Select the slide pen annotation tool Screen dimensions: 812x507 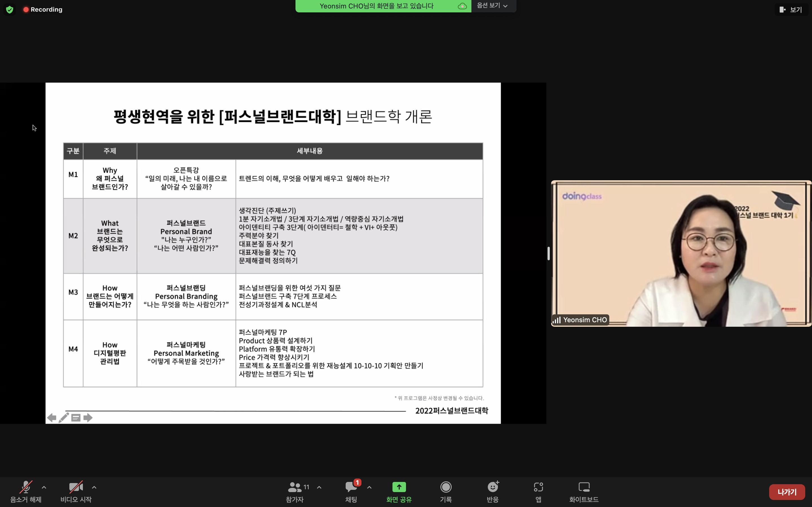(x=63, y=417)
